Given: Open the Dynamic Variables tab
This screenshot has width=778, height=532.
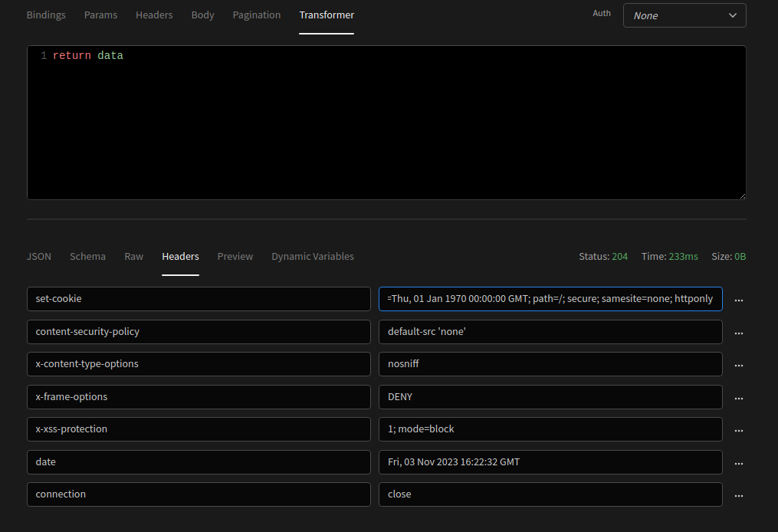Looking at the screenshot, I should coord(313,257).
